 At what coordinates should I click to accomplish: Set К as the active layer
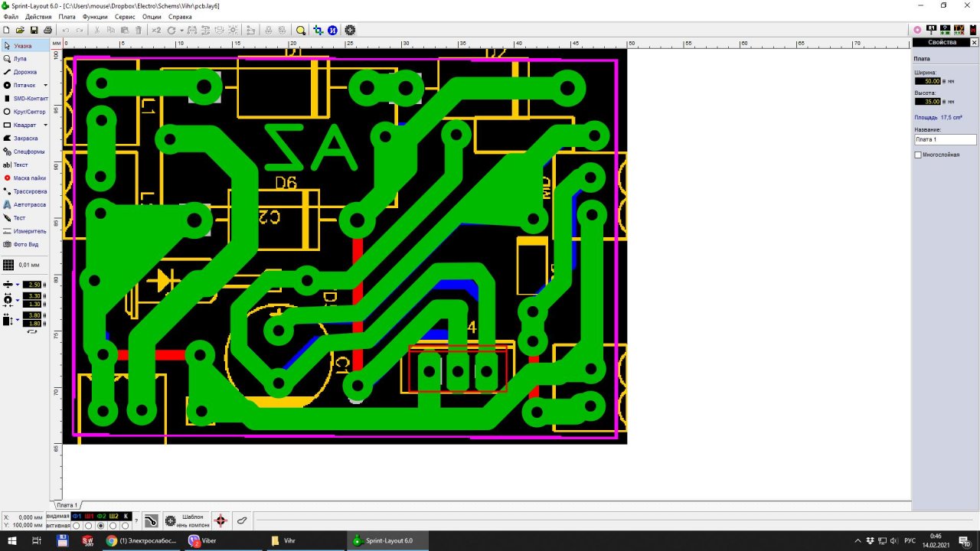[126, 526]
